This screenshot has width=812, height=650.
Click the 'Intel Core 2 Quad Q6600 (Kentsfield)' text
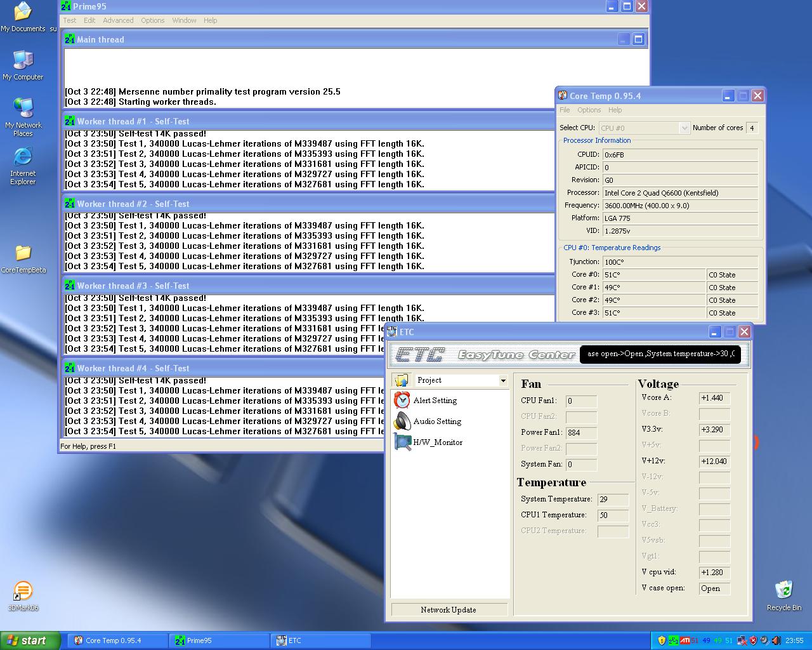662,193
